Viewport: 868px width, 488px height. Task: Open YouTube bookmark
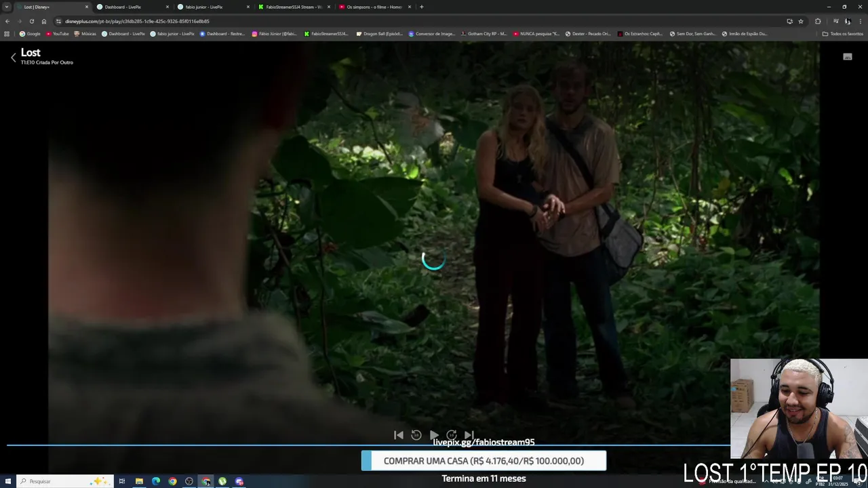(x=58, y=33)
